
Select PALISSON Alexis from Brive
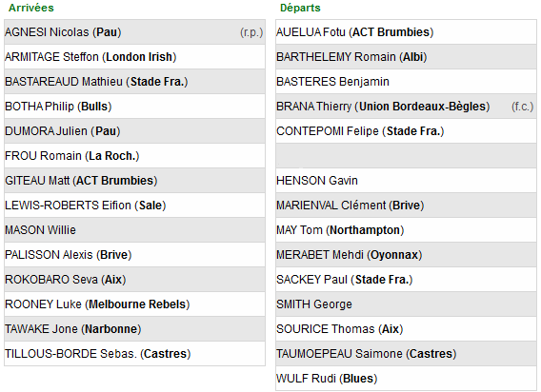coord(134,255)
